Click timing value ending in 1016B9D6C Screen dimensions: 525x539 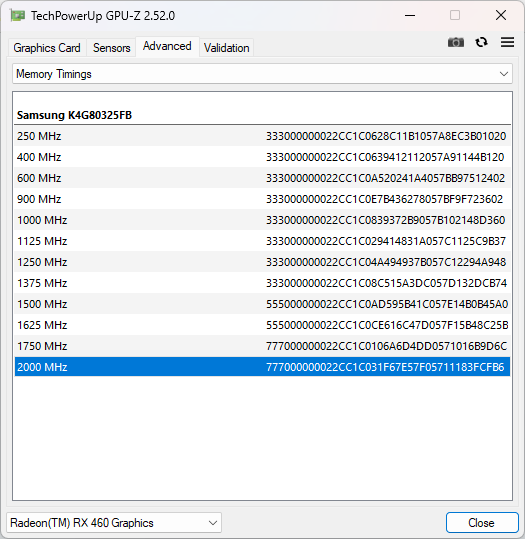click(x=386, y=346)
